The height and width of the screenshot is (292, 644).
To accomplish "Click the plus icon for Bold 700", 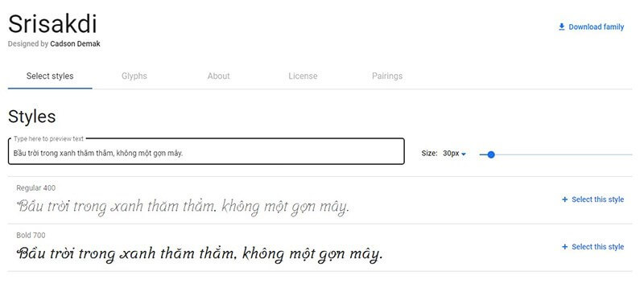I will pos(565,247).
